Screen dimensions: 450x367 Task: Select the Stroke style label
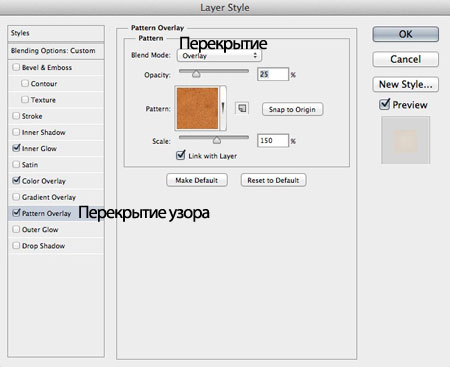32,116
